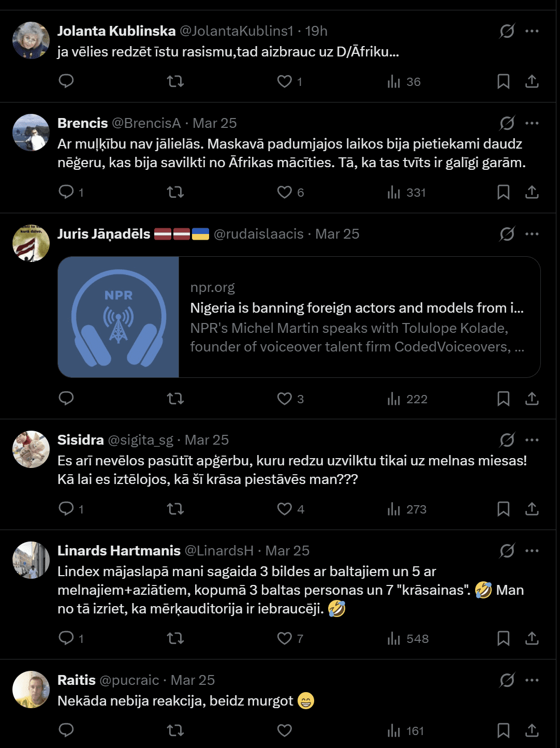Bookmark Jolanta Kublinska's tweet
The height and width of the screenshot is (748, 560).
(x=503, y=81)
